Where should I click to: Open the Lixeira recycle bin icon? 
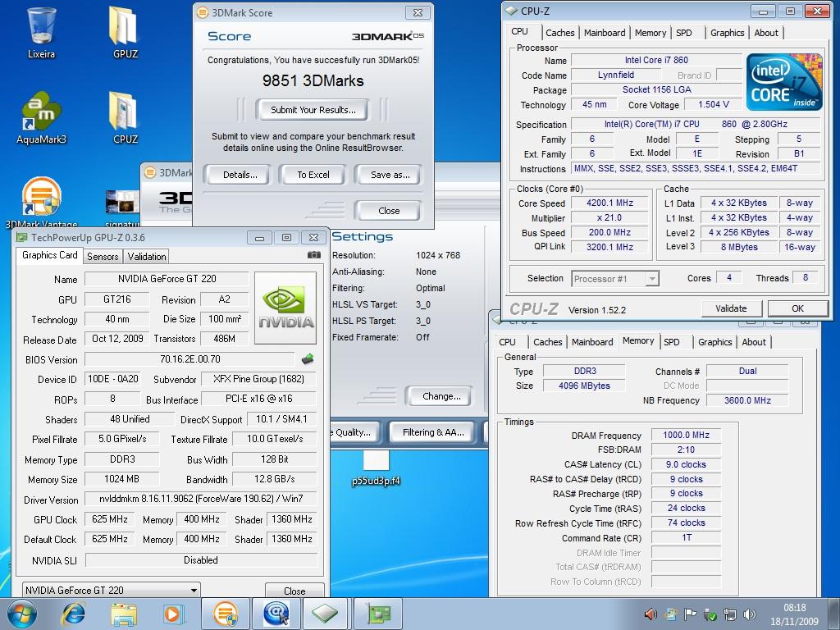tap(41, 32)
